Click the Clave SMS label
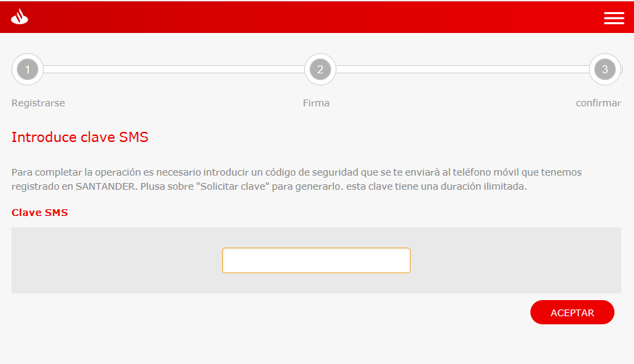Image resolution: width=634 pixels, height=364 pixels. 40,213
